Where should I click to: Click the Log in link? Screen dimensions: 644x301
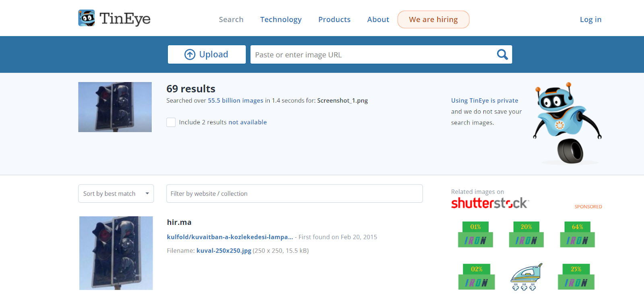tap(590, 19)
